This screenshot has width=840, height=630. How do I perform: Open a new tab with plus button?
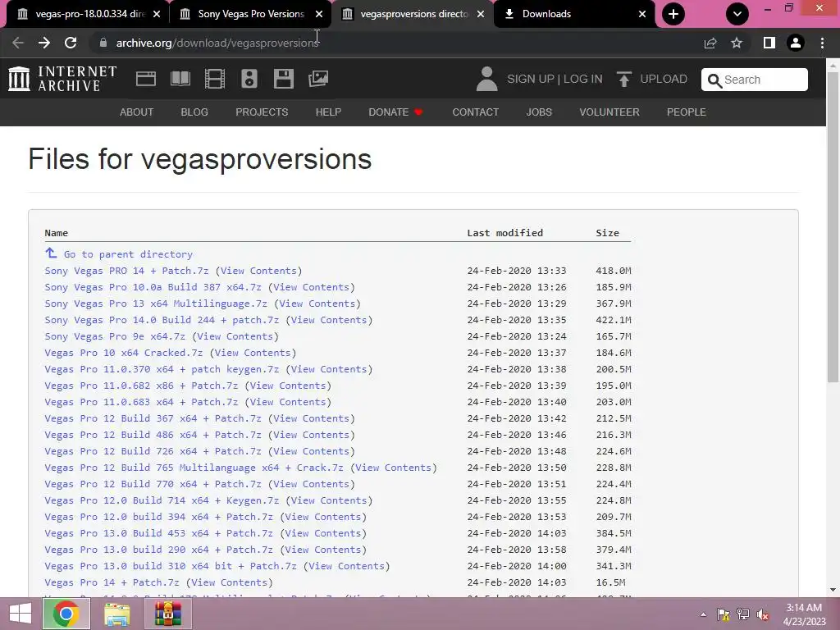(x=673, y=14)
